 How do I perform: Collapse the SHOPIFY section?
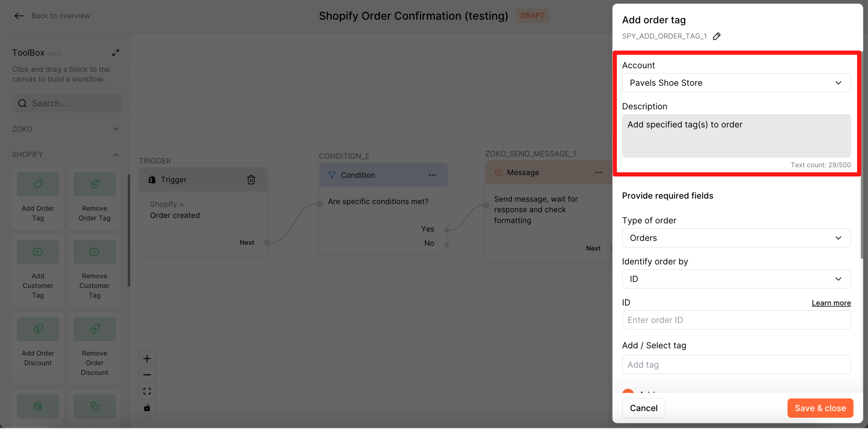[116, 154]
